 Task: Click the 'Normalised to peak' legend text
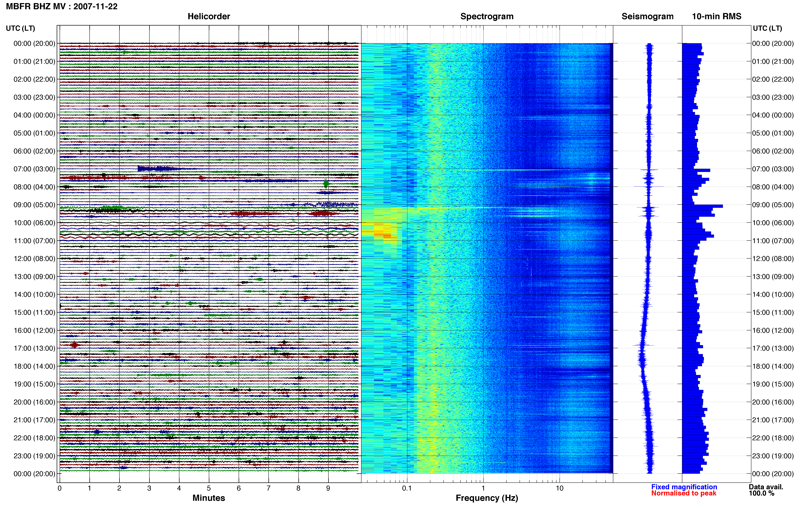click(684, 493)
